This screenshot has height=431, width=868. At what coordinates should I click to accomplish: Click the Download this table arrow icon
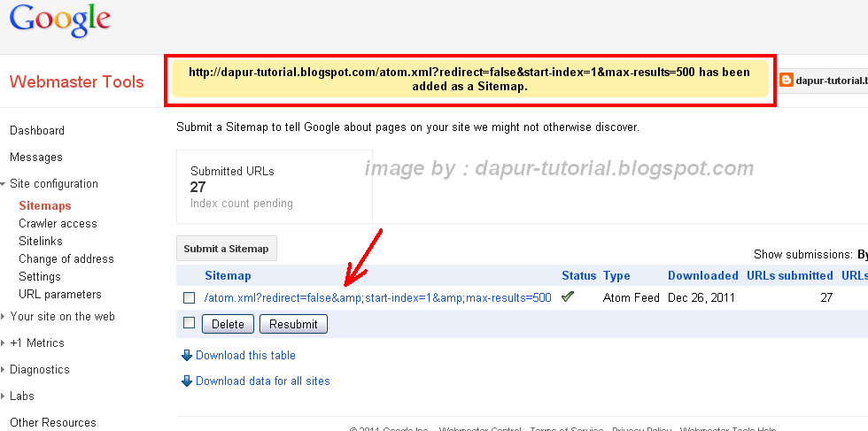(x=187, y=355)
